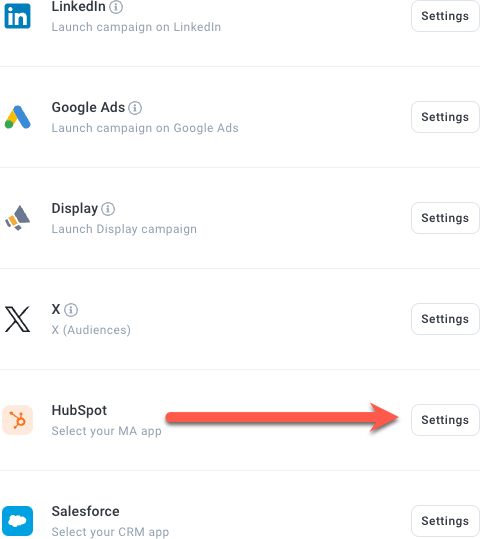Open Settings for X Audiences

[x=445, y=319]
